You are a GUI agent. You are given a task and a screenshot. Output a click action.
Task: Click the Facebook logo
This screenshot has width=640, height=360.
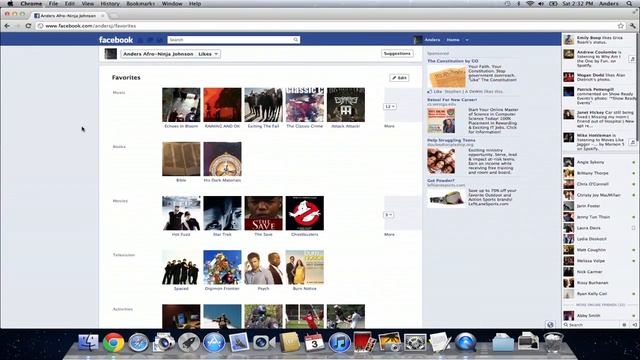(x=116, y=40)
